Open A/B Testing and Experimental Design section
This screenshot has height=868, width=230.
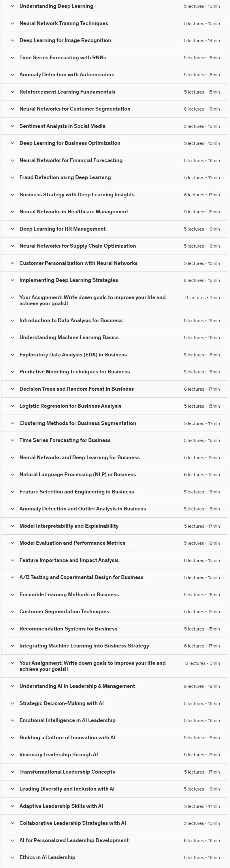tap(115, 577)
